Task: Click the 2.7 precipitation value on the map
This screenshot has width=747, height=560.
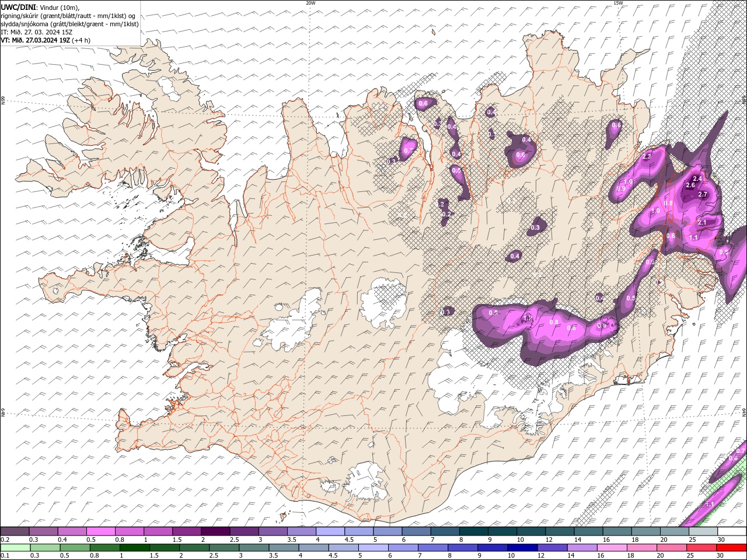Action: (x=703, y=194)
